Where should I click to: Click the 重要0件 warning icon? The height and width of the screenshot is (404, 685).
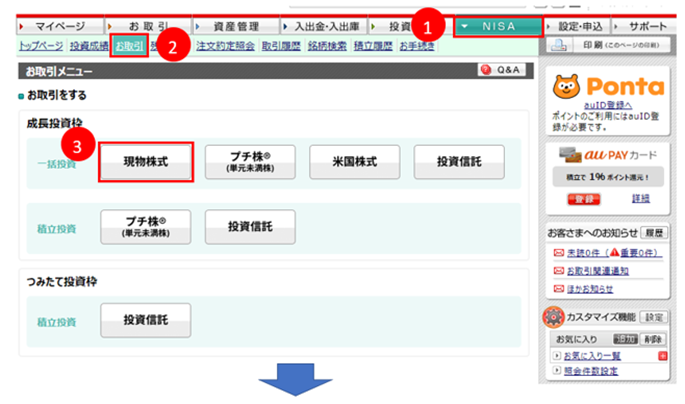pos(615,252)
